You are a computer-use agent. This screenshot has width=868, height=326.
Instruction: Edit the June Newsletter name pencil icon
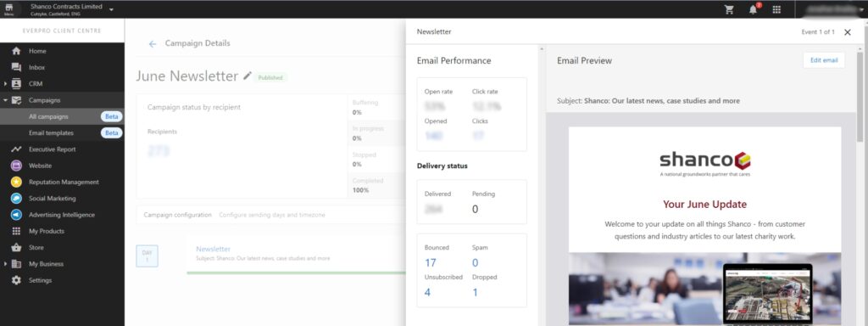(x=248, y=76)
